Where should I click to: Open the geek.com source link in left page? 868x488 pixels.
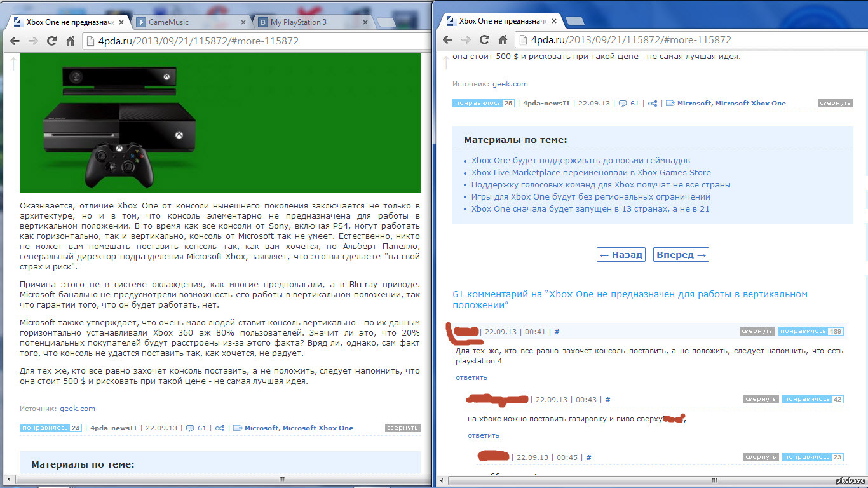[x=78, y=409]
